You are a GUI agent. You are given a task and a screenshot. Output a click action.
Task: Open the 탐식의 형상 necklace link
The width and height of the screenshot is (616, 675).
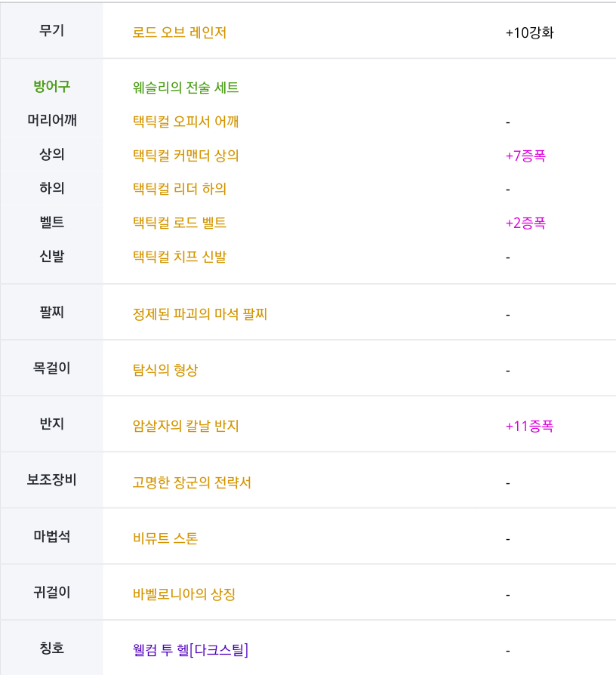pyautogui.click(x=165, y=370)
